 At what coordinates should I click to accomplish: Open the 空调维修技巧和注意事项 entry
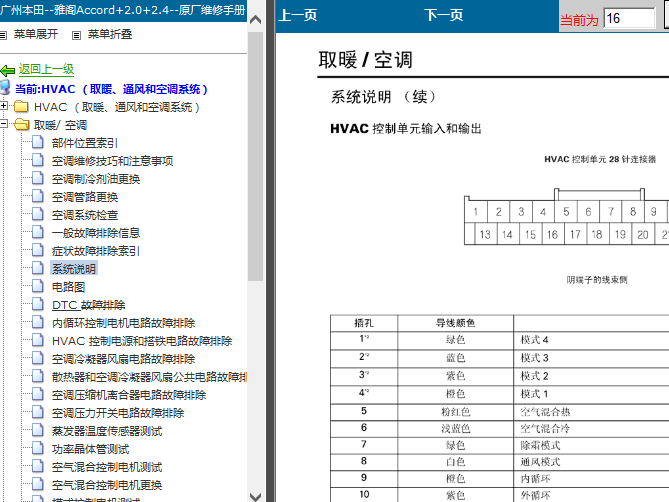point(113,161)
